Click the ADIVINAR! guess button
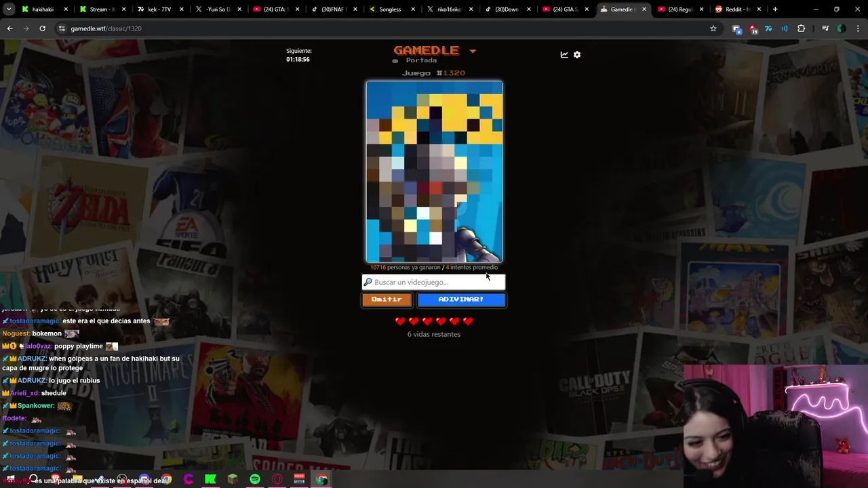This screenshot has width=868, height=488. pyautogui.click(x=461, y=300)
